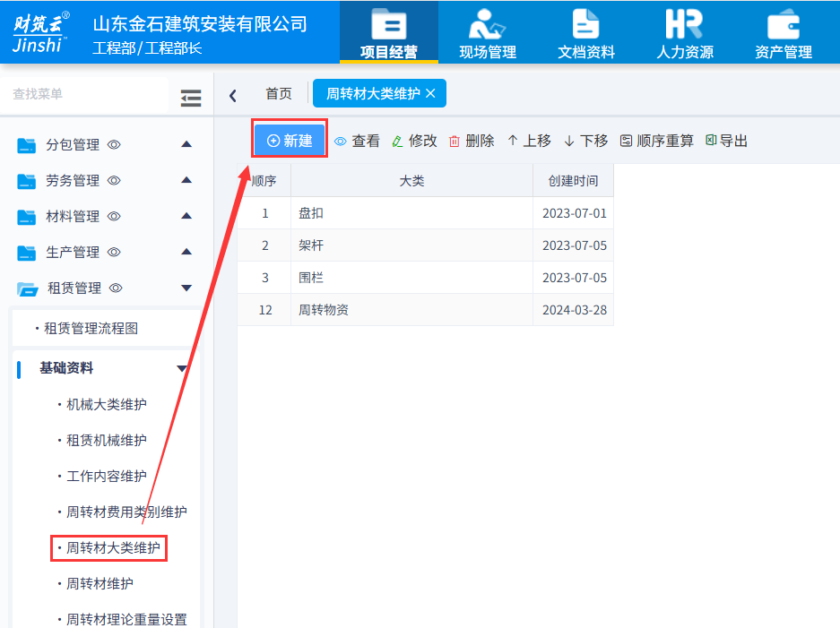840x628 pixels.
Task: Click 顺序重算 in the toolbar
Action: (657, 141)
